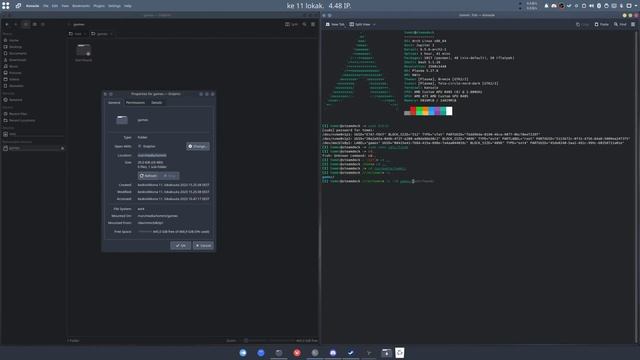Switch to Permissions tab in Properties dialog
640x360 pixels.
click(136, 102)
